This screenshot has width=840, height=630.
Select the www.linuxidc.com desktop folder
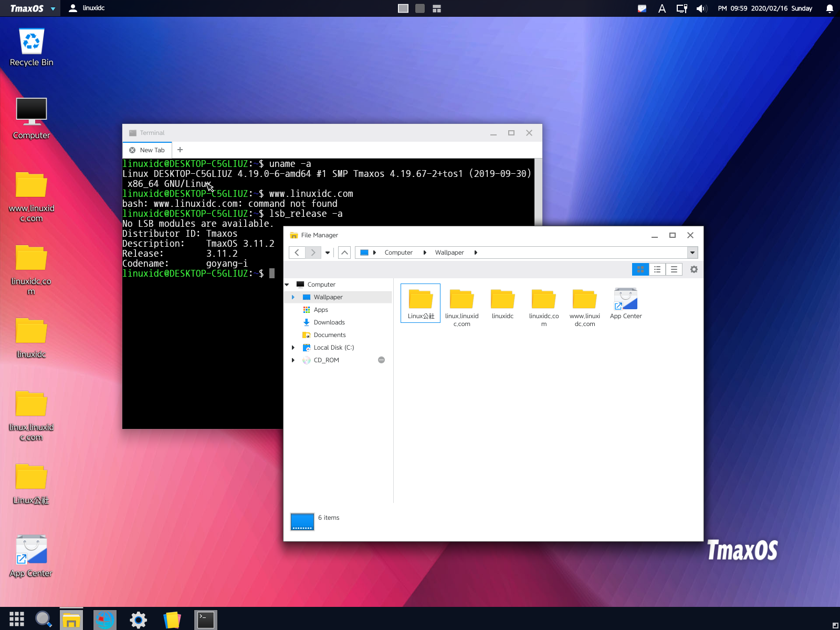pyautogui.click(x=31, y=197)
